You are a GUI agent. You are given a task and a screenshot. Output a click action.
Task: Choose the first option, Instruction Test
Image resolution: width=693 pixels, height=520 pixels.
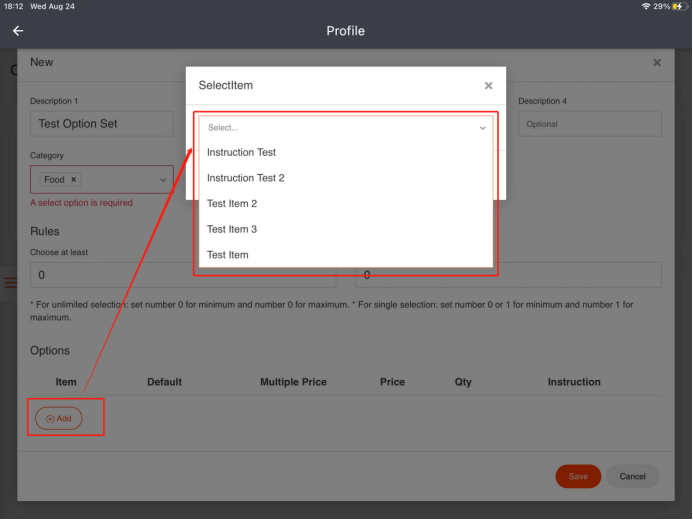click(241, 153)
